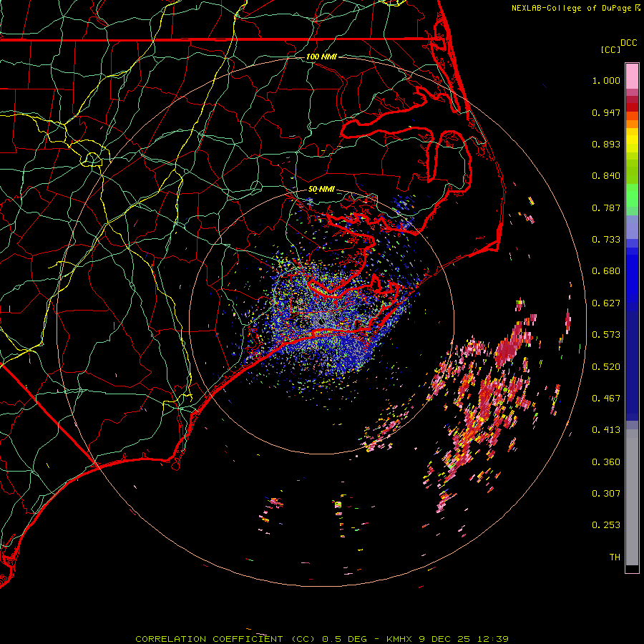The image size is (644, 644).
Task: Click the 100 NMI range ring label
Action: coord(321,57)
